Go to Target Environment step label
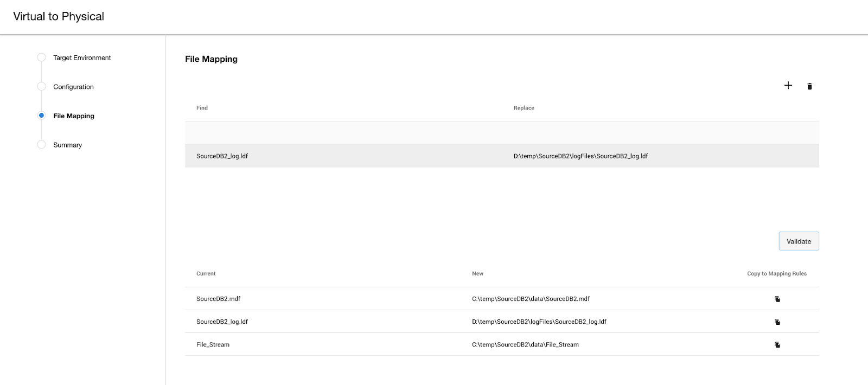 point(82,58)
